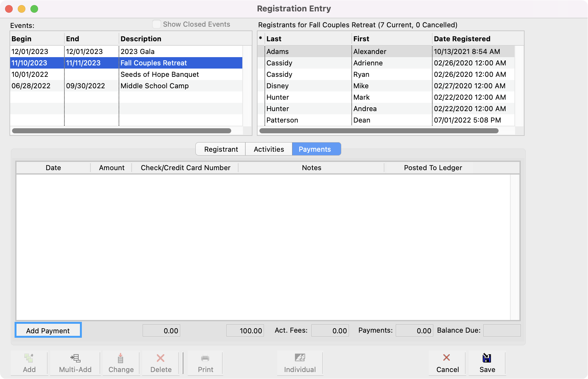This screenshot has width=588, height=379.
Task: Click the Print printer icon
Action: pos(205,358)
